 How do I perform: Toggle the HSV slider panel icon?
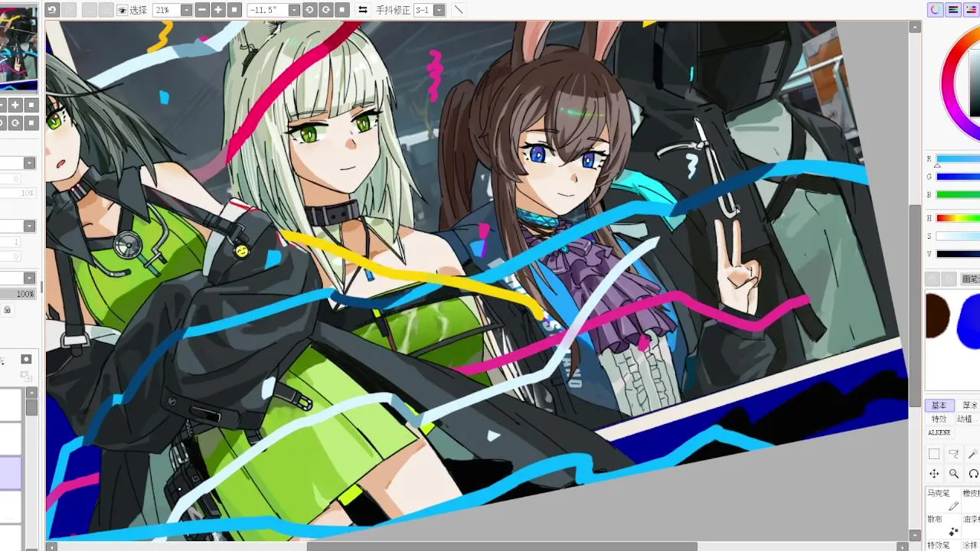(971, 10)
